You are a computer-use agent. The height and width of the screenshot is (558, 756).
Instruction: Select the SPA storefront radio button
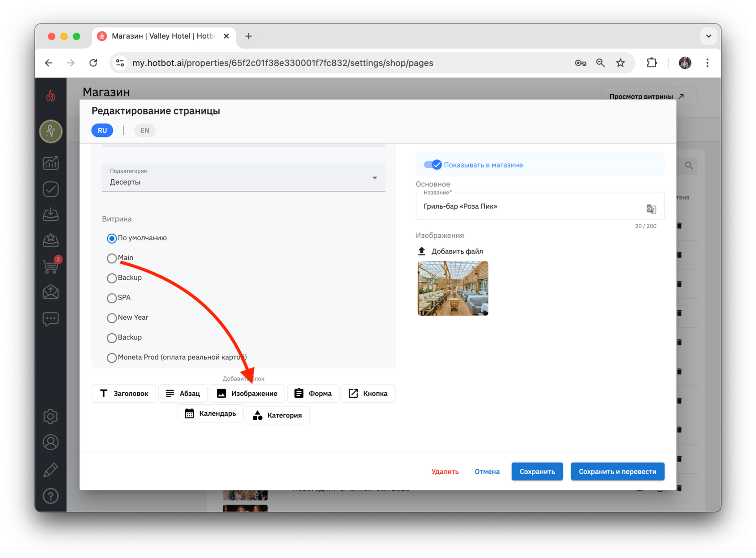click(112, 298)
